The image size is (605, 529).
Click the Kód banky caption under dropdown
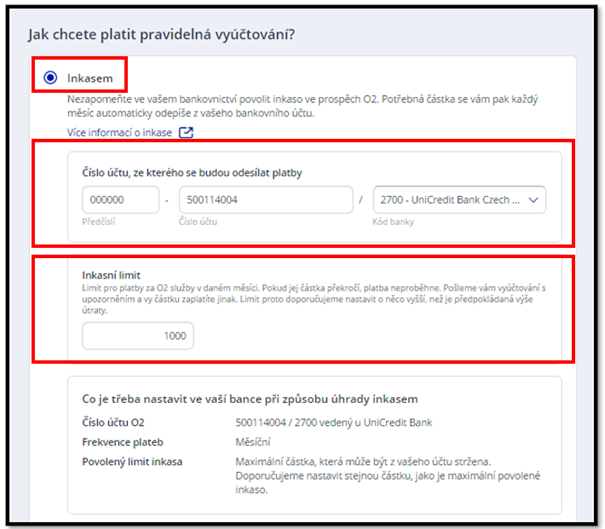click(x=393, y=221)
